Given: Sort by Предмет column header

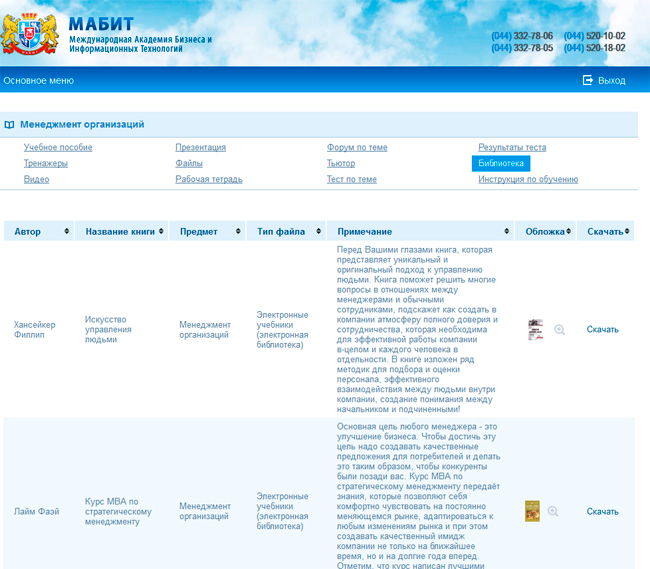Looking at the screenshot, I should pyautogui.click(x=206, y=231).
